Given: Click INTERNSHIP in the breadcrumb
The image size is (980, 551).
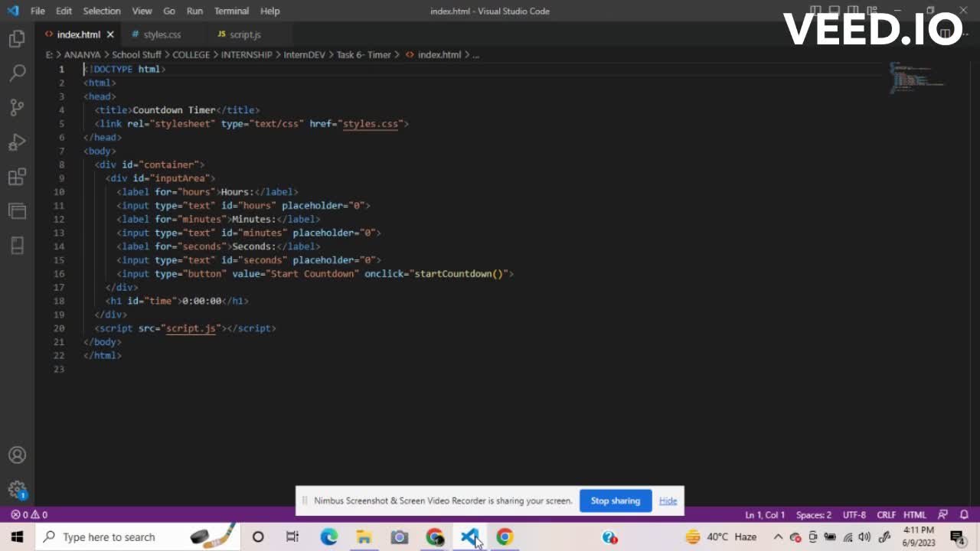Looking at the screenshot, I should 247,55.
